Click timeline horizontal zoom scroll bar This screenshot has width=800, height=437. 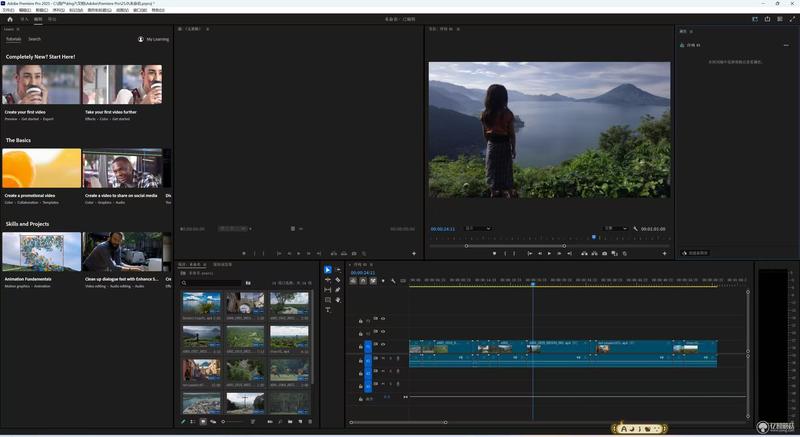click(398, 422)
